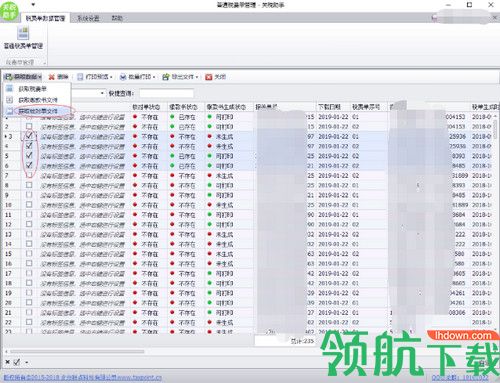This screenshot has height=383, width=500.
Task: Tick the checkbox in row 11
Action: pyautogui.click(x=29, y=214)
